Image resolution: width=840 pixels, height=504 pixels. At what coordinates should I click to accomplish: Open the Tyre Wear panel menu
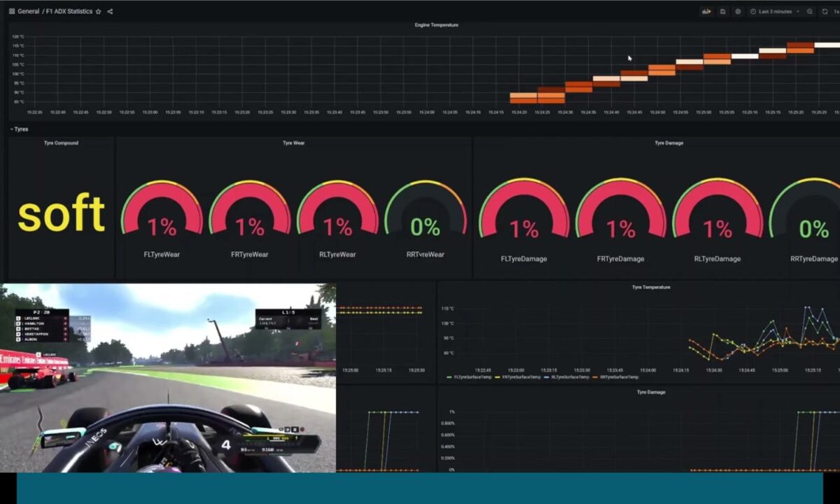[x=295, y=143]
